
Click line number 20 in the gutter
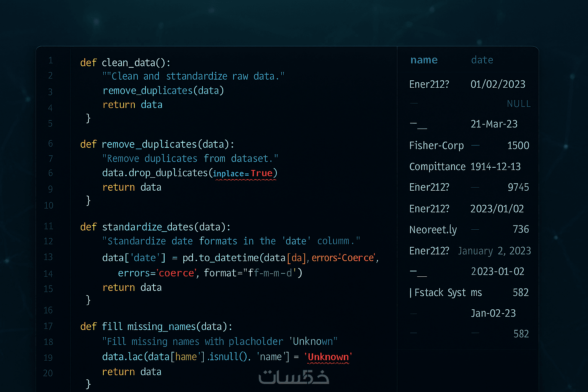click(x=48, y=373)
